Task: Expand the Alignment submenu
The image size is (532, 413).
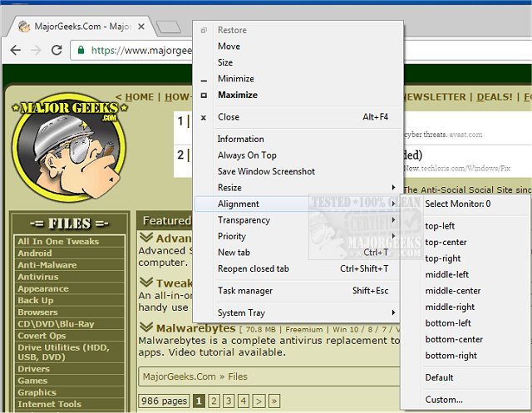Action: pyautogui.click(x=298, y=204)
